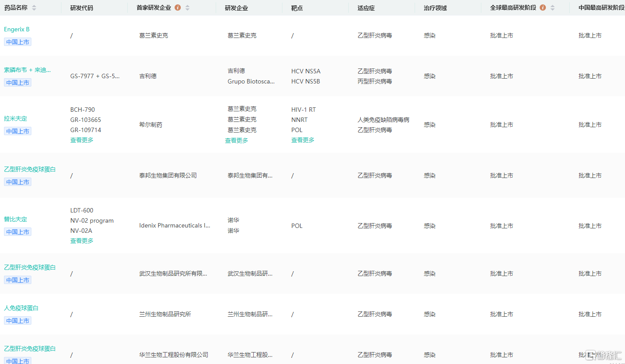This screenshot has width=625, height=364.
Task: Click the 首家研发企业 column header label
Action: pyautogui.click(x=154, y=8)
